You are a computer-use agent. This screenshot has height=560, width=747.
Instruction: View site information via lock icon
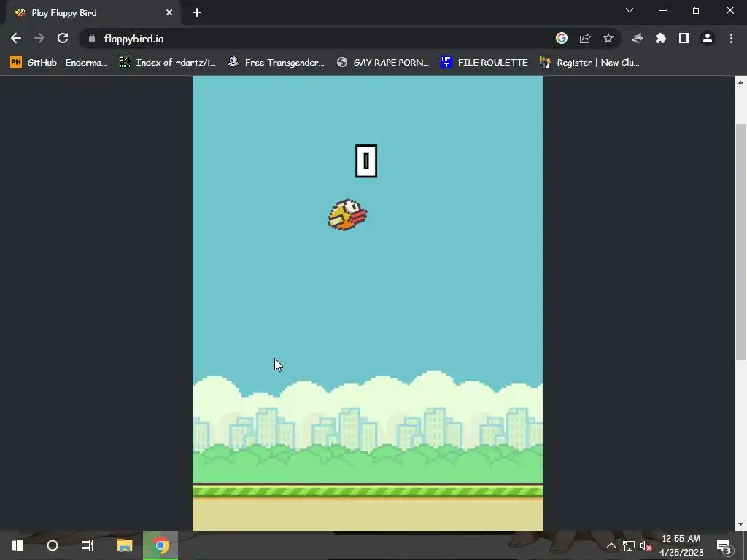coord(92,38)
